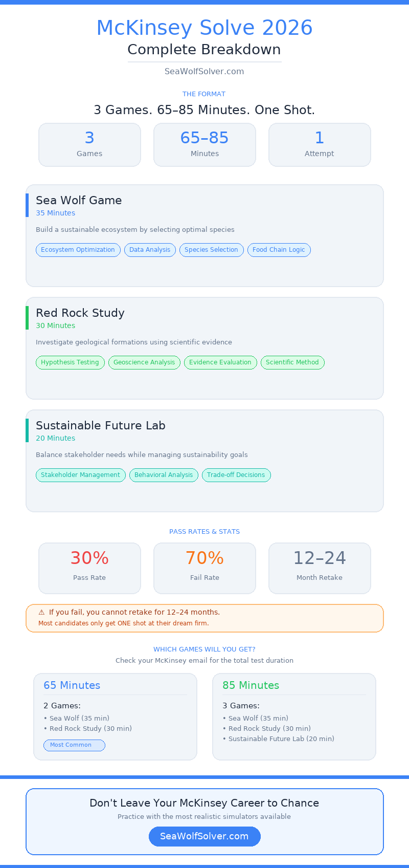Screen dimensions: 409x868
Task: Select the Evidence Evaluation tag
Action: [220, 362]
